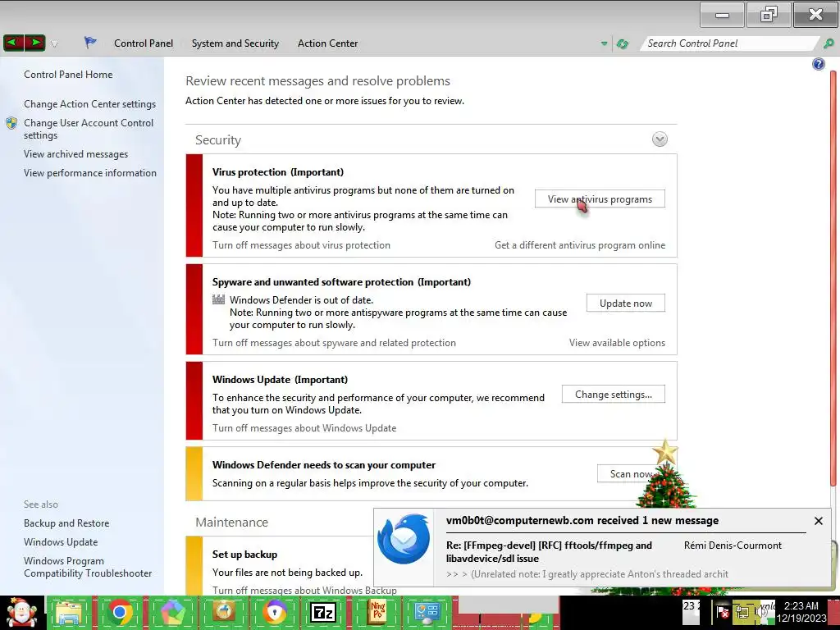
Task: Open the blue Help question mark
Action: [x=818, y=64]
